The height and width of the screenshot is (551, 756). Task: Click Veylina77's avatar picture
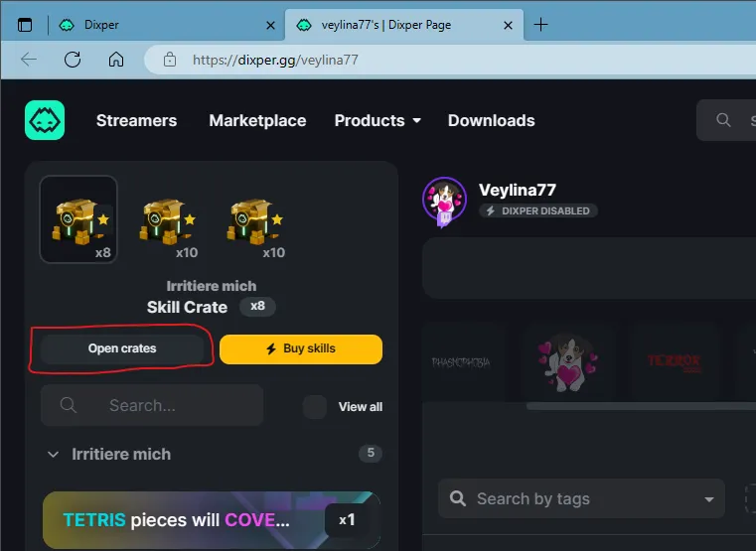coord(444,200)
